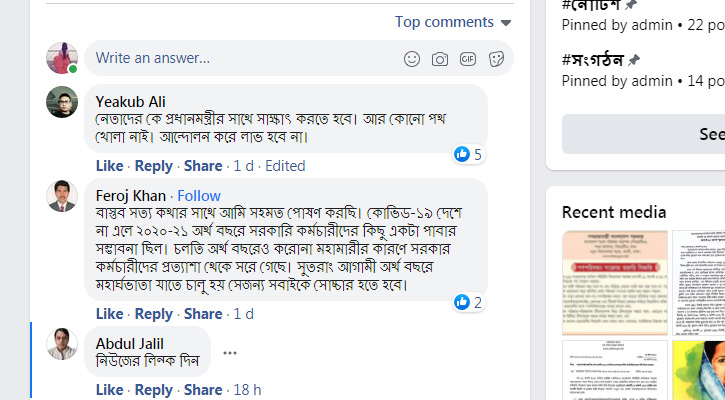Image resolution: width=725 pixels, height=400 pixels.
Task: View like reactions on Feroj Khan's comment
Action: [x=468, y=302]
